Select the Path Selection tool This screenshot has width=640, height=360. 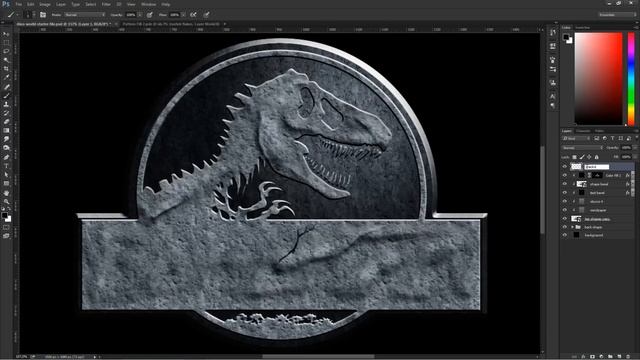(6, 175)
